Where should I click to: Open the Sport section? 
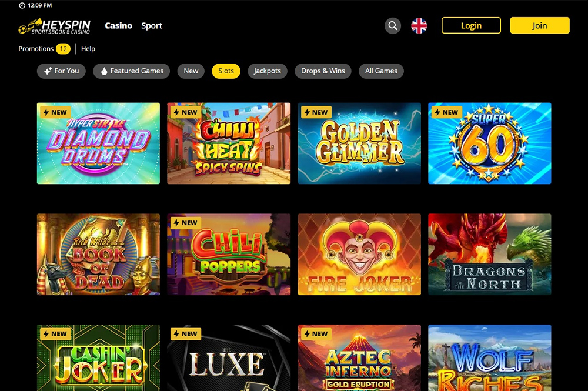coord(152,25)
